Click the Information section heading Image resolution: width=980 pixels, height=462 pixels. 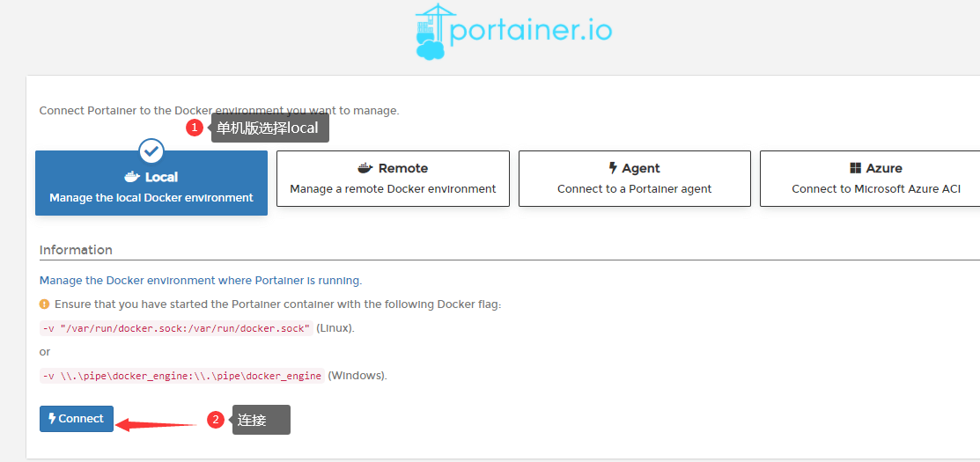point(76,250)
